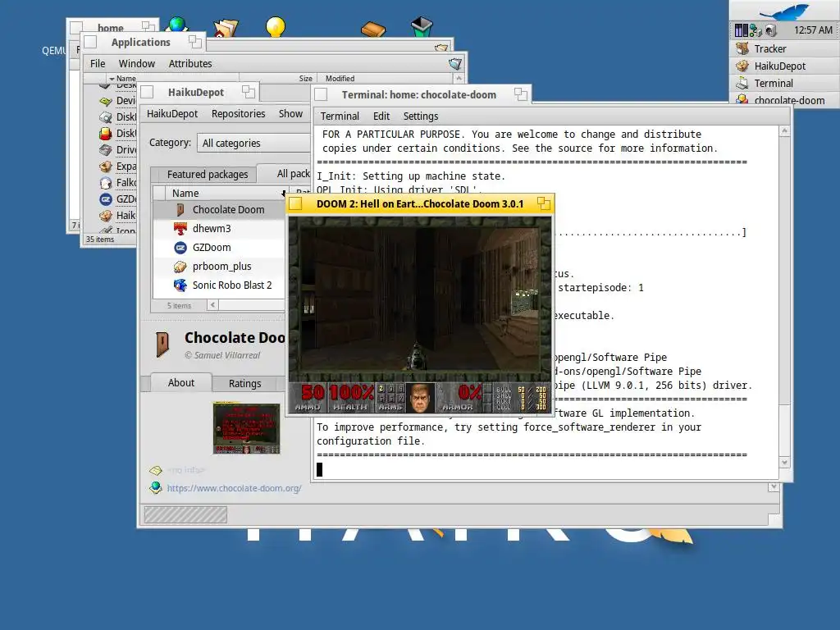Switch to Terminal in the Deskbar

click(785, 83)
